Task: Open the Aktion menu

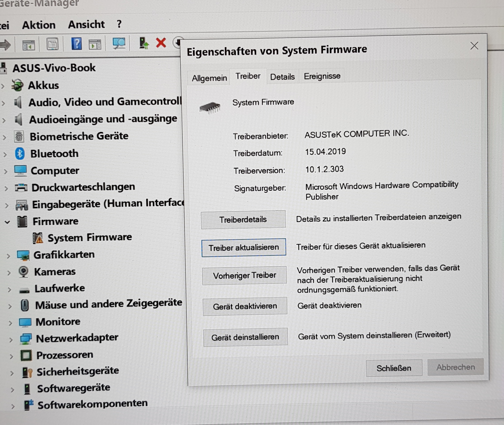Action: click(x=39, y=25)
